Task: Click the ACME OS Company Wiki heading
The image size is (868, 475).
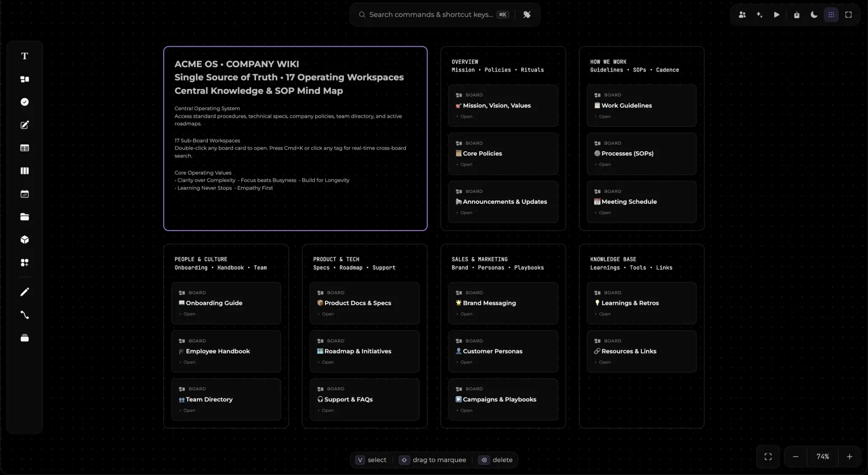Action: click(237, 64)
